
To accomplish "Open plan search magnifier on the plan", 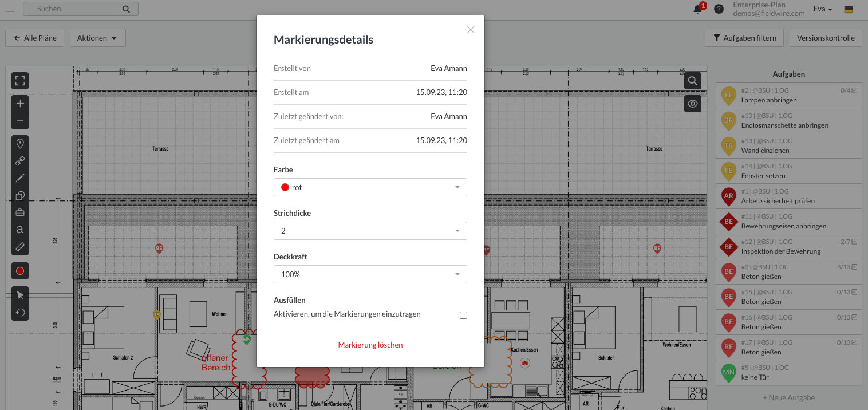I will tap(693, 81).
